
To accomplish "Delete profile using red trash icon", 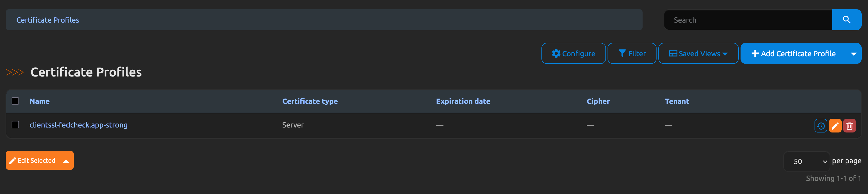I will (849, 126).
